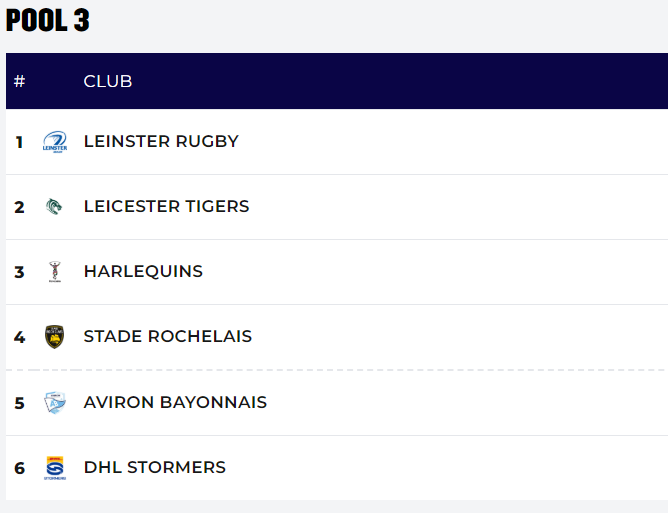
Task: Click the Leicester Tigers logo icon
Action: [54, 207]
